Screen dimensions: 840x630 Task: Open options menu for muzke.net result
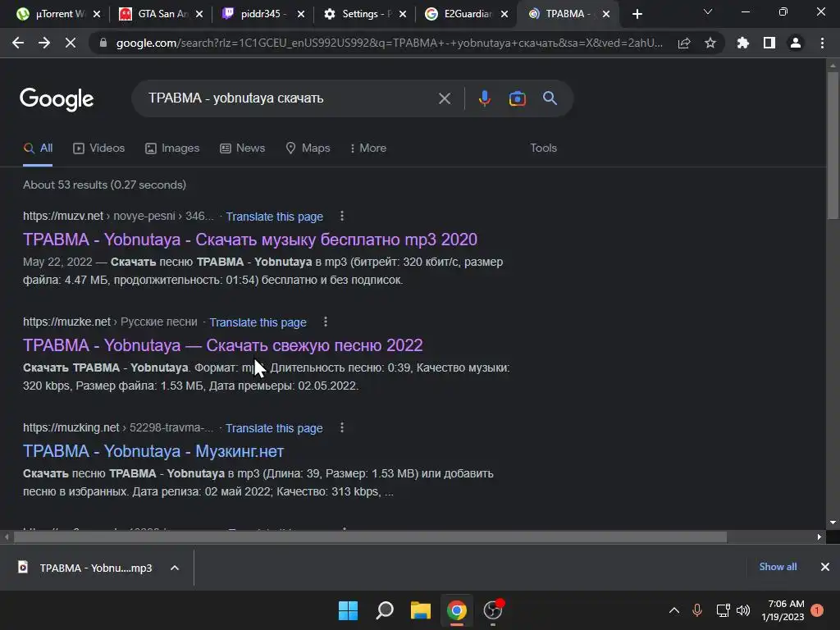pos(325,322)
